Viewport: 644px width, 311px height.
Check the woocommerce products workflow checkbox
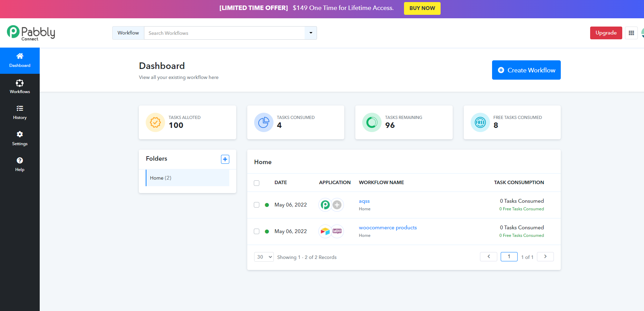tap(257, 231)
